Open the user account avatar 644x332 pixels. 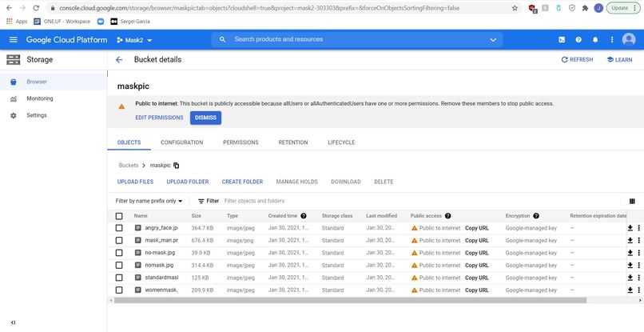628,39
